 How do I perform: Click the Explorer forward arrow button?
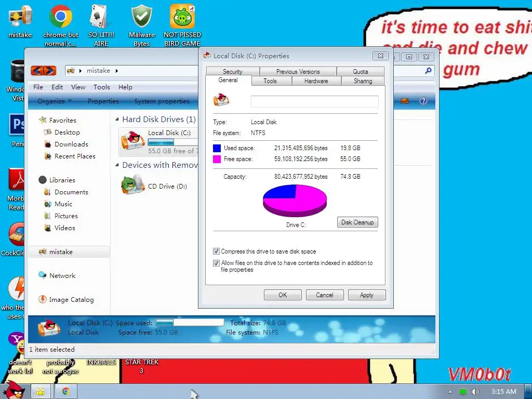tap(50, 71)
